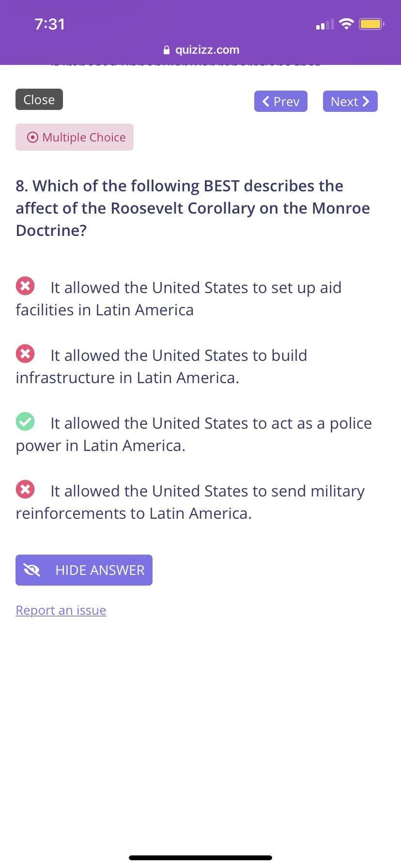Image resolution: width=401 pixels, height=868 pixels.
Task: Close the question preview
Action: [39, 99]
